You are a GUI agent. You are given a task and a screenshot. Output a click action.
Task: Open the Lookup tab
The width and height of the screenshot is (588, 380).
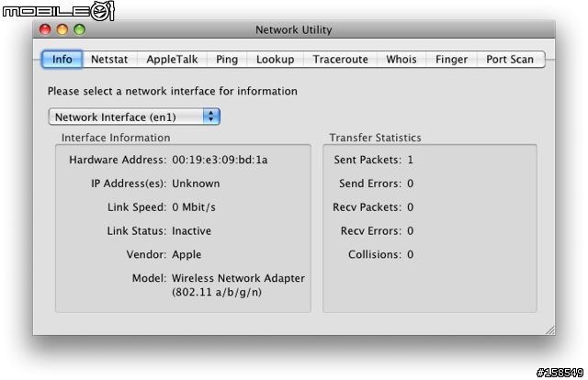coord(275,60)
